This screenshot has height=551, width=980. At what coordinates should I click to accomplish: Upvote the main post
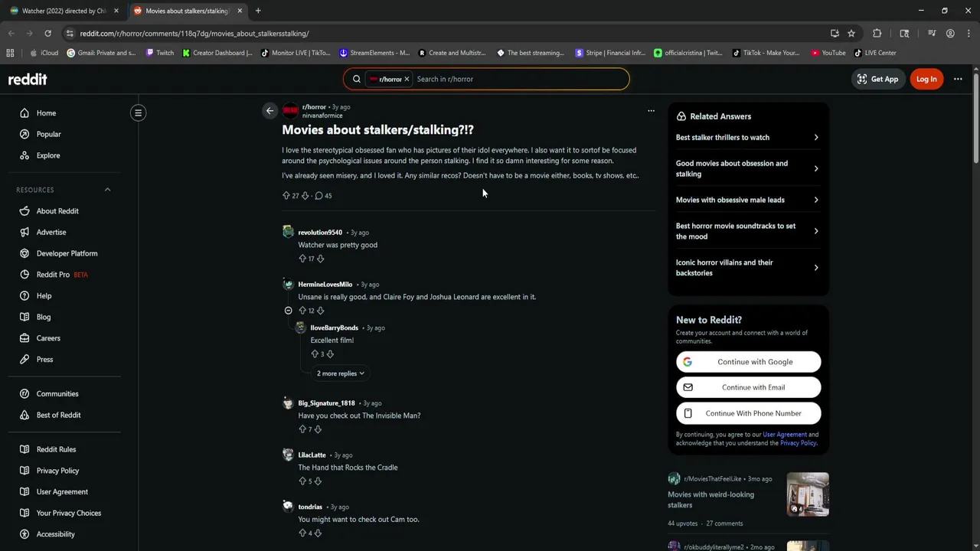click(286, 196)
